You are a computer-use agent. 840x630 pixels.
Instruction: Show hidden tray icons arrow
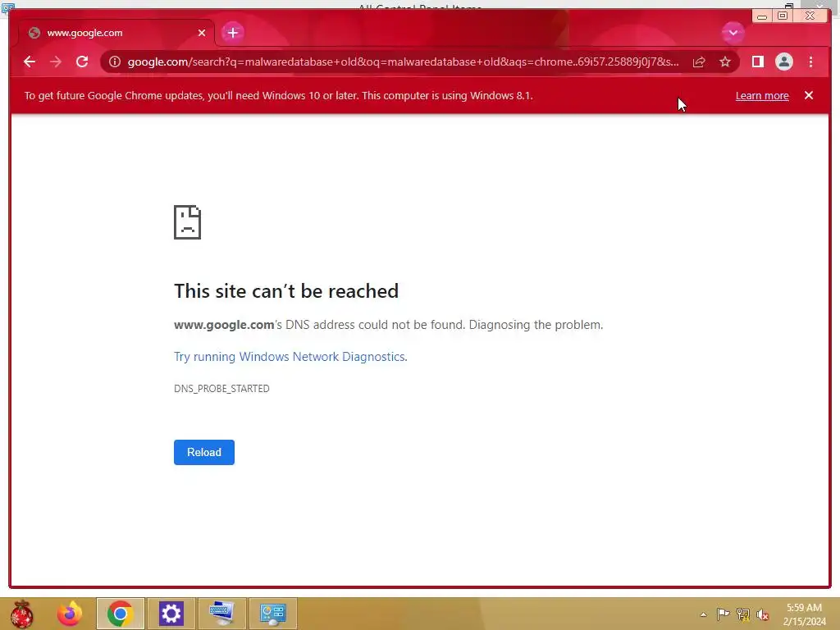pos(703,614)
